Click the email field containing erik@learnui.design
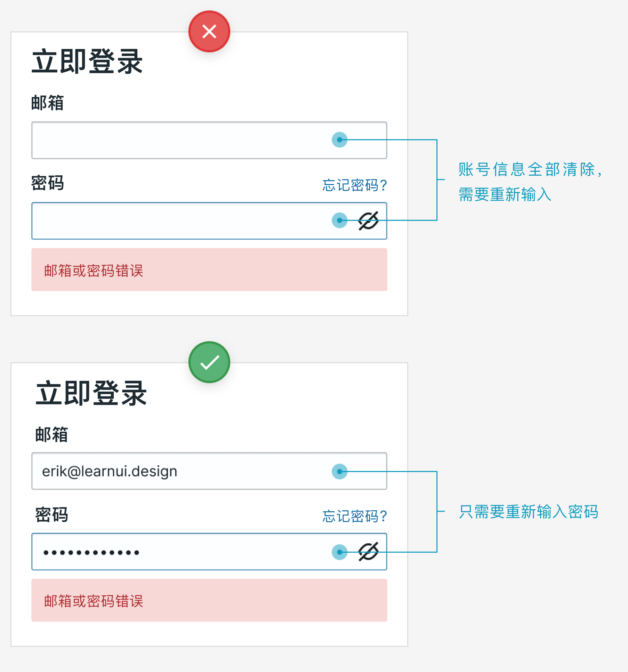This screenshot has height=672, width=628. 209,471
